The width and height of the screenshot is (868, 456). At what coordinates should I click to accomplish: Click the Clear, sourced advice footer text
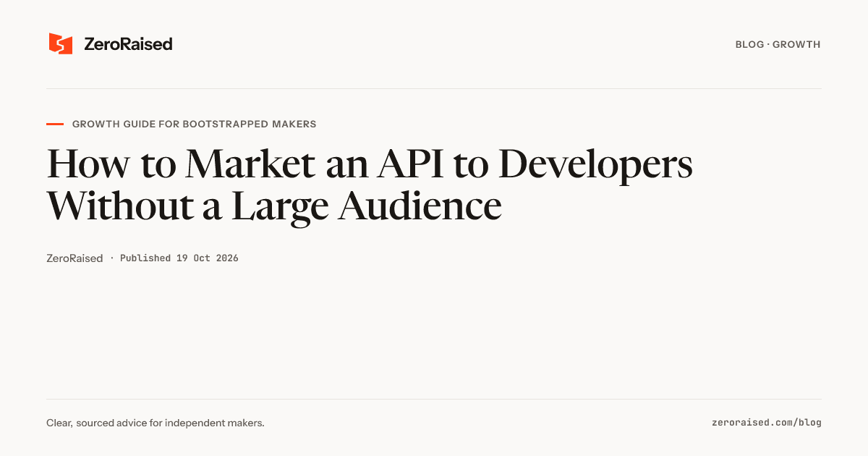coord(156,423)
